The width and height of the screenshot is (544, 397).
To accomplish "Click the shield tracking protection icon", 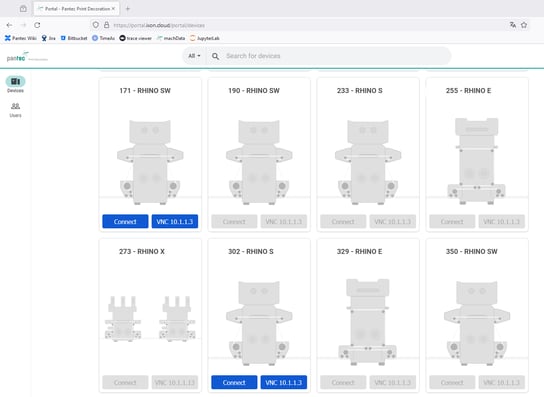I will [x=96, y=25].
